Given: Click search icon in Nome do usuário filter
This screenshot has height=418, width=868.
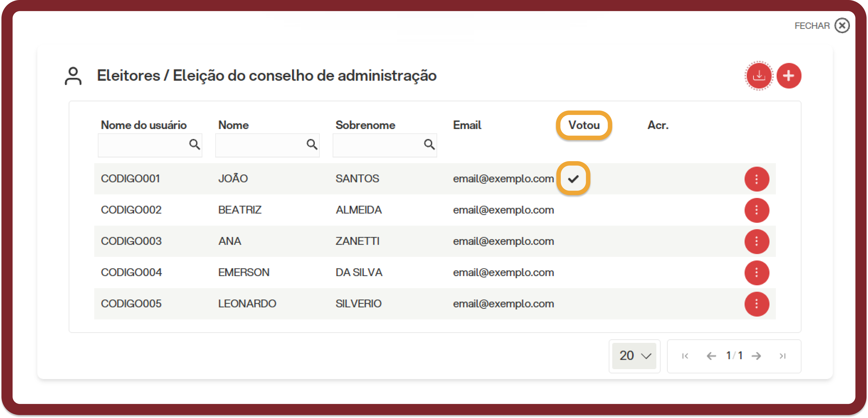Looking at the screenshot, I should click(x=195, y=145).
